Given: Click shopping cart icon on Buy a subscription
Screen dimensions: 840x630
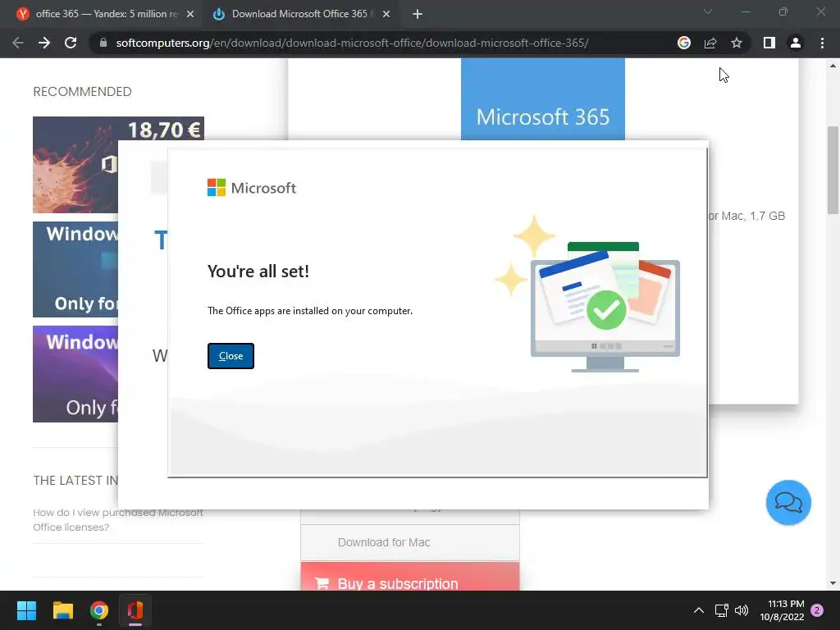Looking at the screenshot, I should point(322,583).
